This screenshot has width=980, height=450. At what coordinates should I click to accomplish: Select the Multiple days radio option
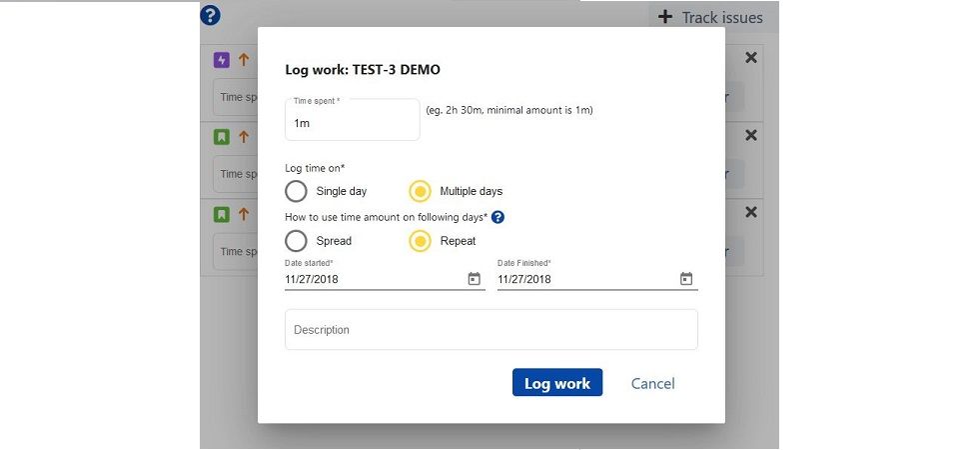pos(420,191)
